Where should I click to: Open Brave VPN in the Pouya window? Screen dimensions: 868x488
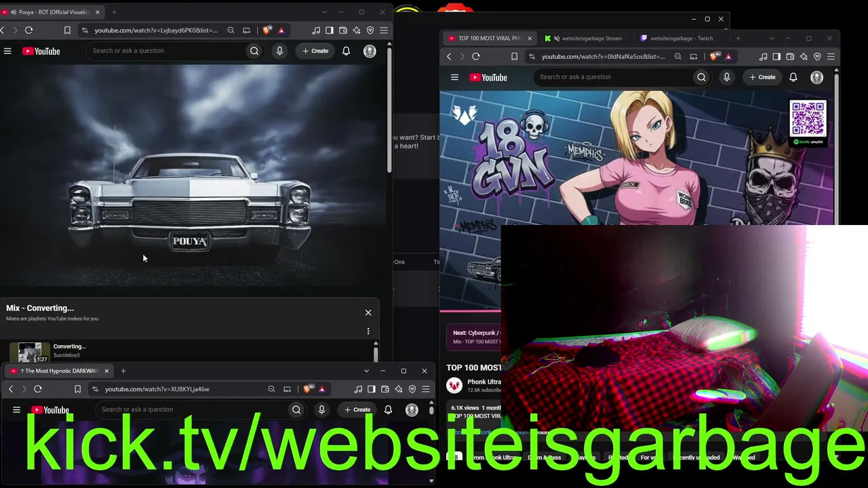pyautogui.click(x=370, y=30)
